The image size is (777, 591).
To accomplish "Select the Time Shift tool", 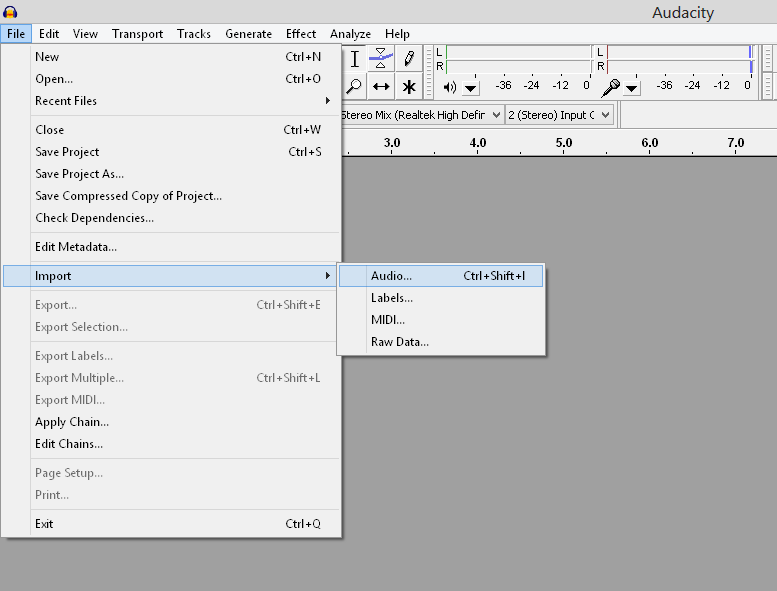I will (381, 86).
